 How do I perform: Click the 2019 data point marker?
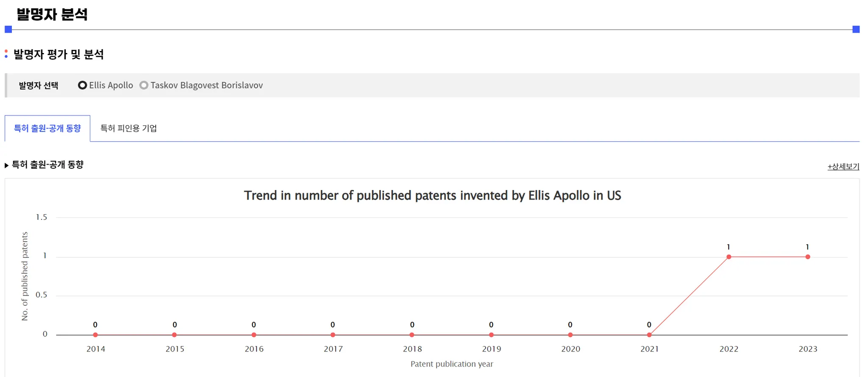pyautogui.click(x=491, y=335)
